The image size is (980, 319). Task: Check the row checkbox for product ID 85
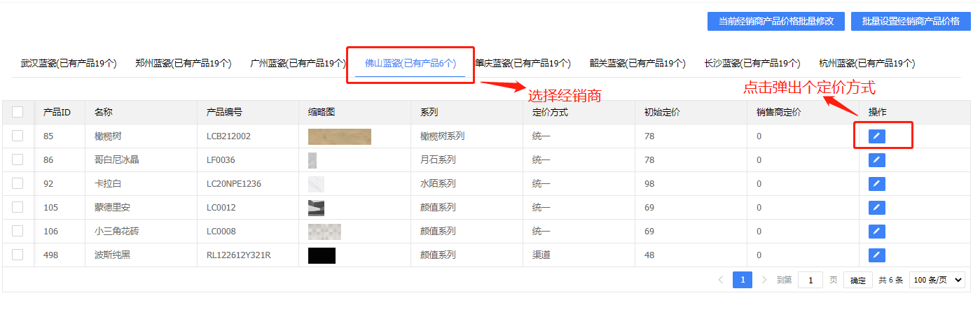coord(18,136)
